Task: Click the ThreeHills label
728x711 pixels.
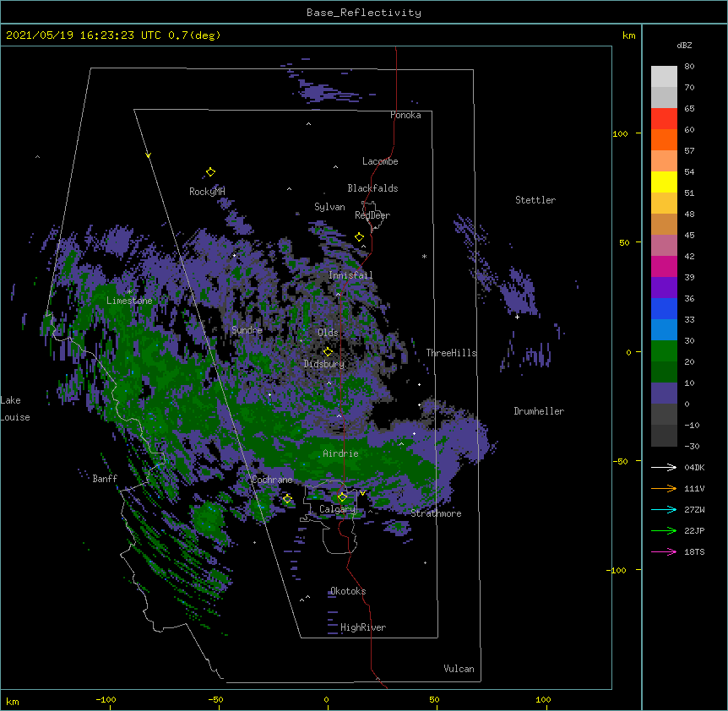Action: coord(451,353)
